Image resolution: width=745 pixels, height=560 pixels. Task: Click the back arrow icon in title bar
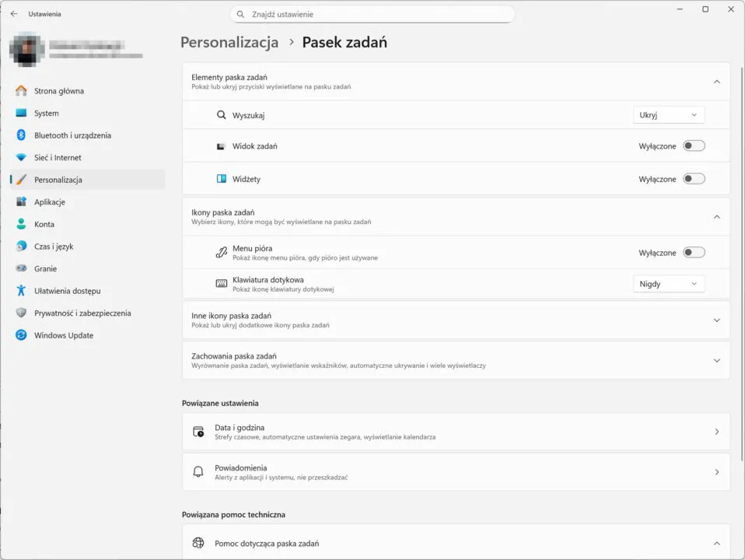coord(14,14)
